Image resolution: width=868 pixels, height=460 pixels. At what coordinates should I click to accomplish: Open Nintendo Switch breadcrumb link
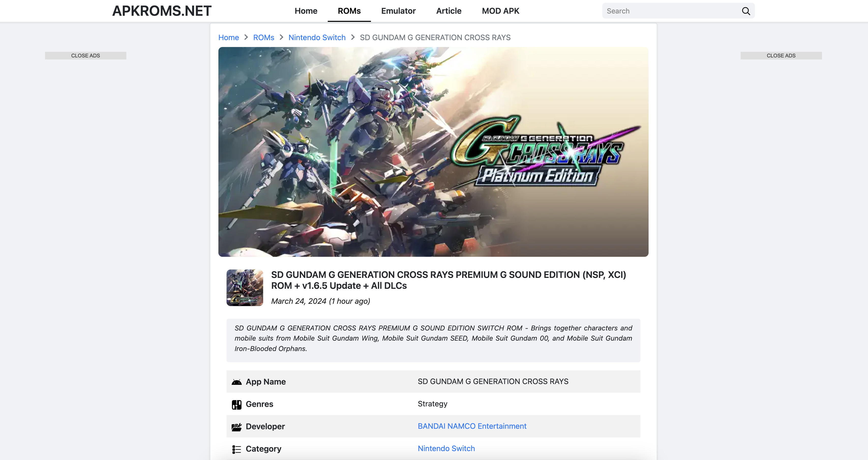[317, 37]
